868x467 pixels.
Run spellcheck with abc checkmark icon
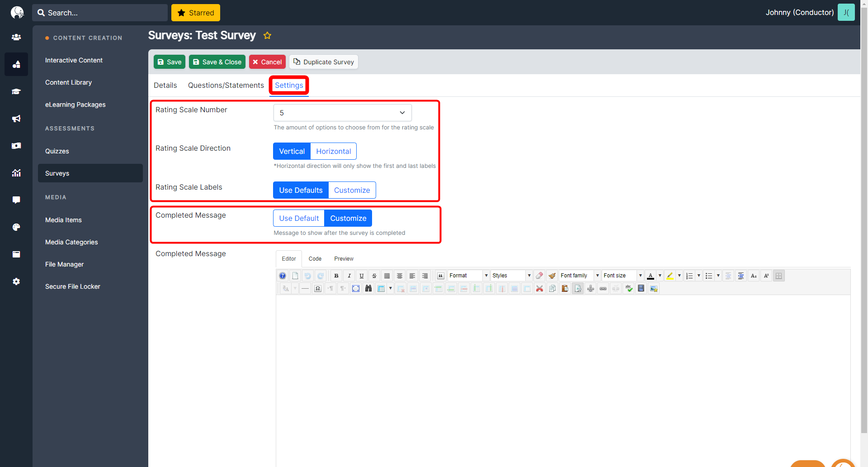628,288
